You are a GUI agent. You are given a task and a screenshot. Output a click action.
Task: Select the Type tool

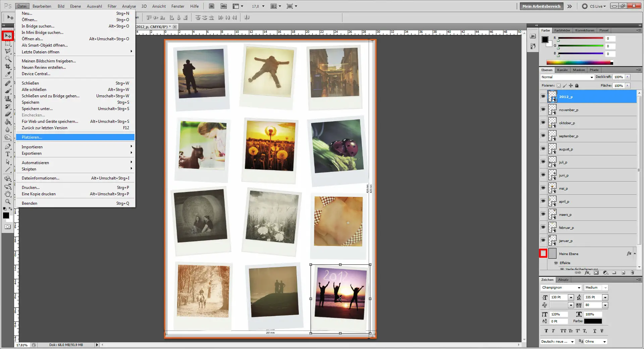tap(8, 154)
